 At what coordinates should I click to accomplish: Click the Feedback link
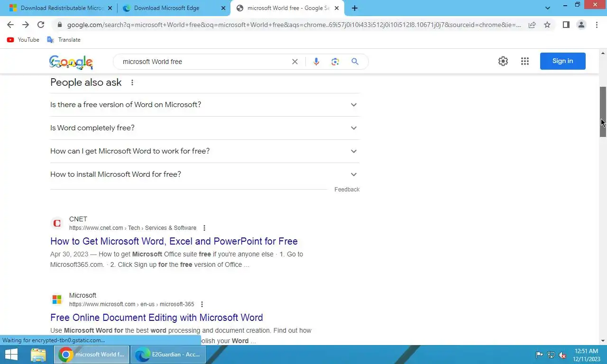click(347, 190)
